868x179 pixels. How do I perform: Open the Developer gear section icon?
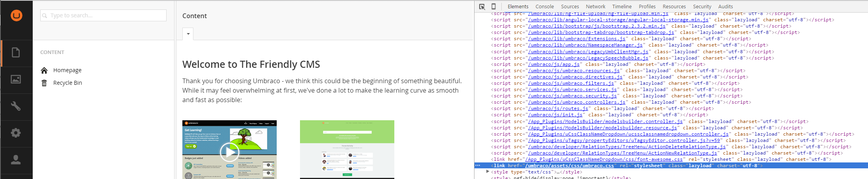(16, 133)
